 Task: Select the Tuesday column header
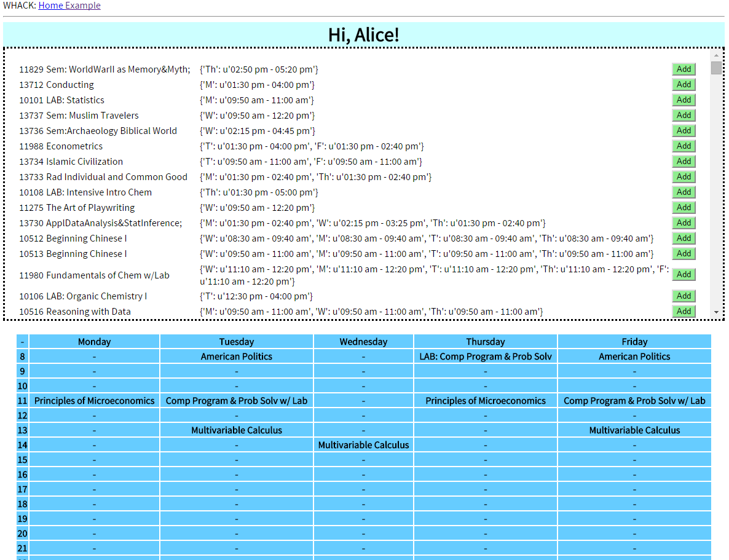(237, 341)
